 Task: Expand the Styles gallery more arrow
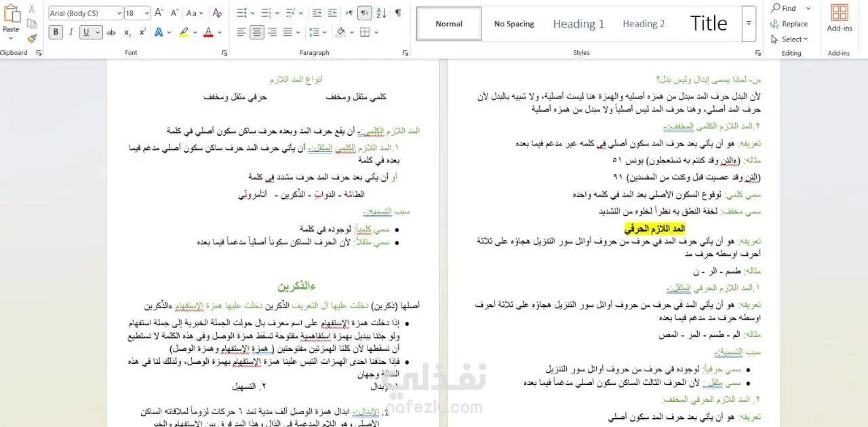click(749, 23)
